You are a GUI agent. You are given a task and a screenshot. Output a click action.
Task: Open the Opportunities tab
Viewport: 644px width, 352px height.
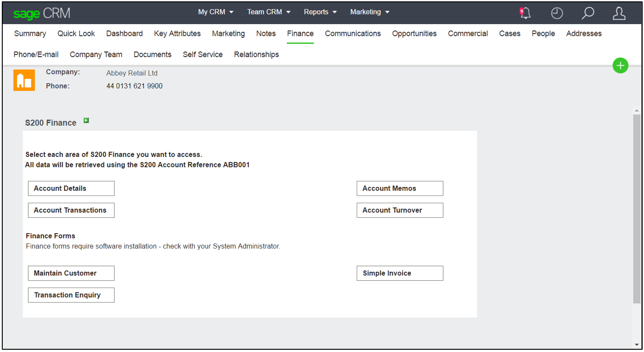[x=414, y=34]
